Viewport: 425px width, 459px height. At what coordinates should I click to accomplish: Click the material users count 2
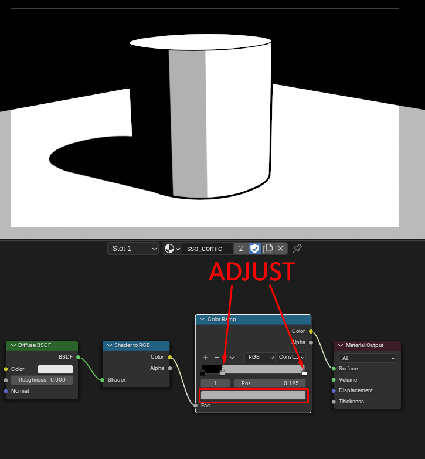241,248
